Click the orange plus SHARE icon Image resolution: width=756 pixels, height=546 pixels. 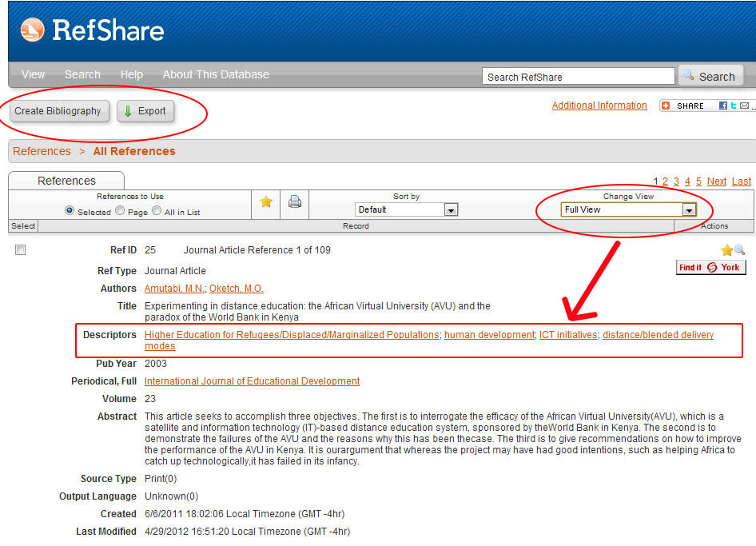click(666, 106)
